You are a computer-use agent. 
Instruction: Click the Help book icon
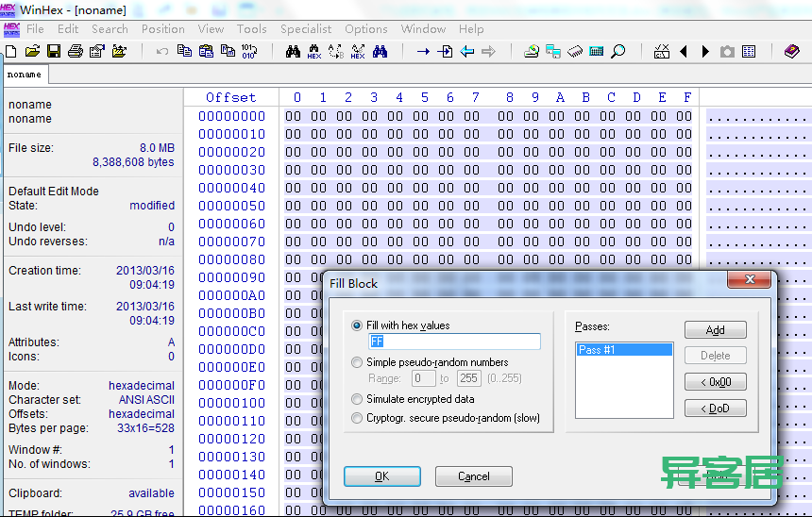[x=792, y=51]
